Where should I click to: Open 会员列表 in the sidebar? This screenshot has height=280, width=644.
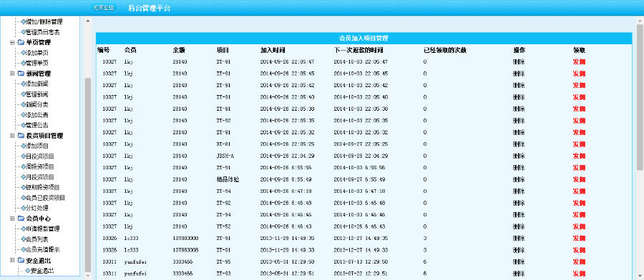[37, 239]
